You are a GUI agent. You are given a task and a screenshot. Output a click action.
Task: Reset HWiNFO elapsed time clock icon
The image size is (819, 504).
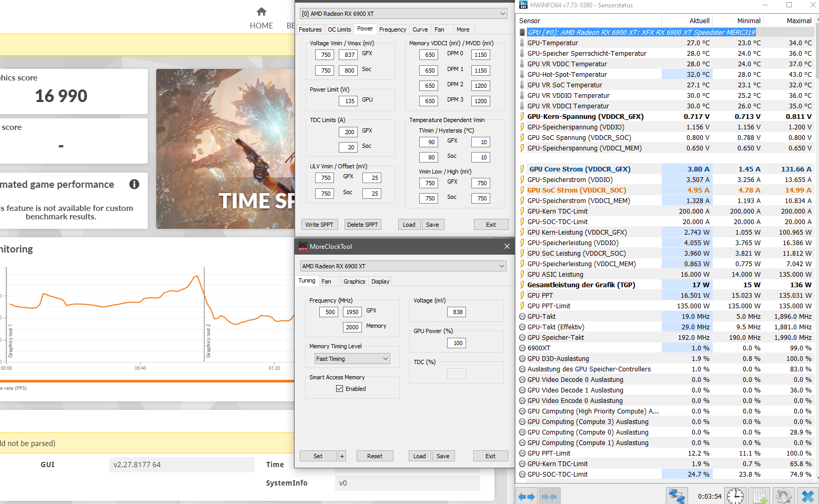click(x=735, y=496)
